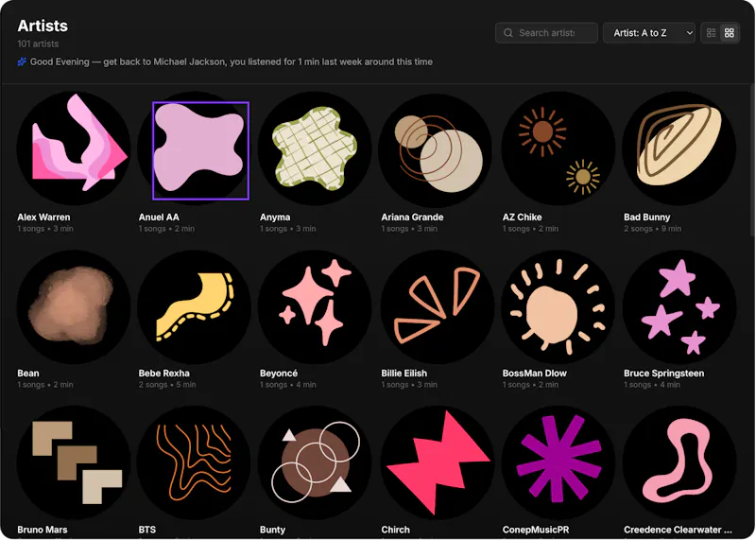
Task: Open AZ Chike's twin suns artwork
Action: [x=558, y=148]
